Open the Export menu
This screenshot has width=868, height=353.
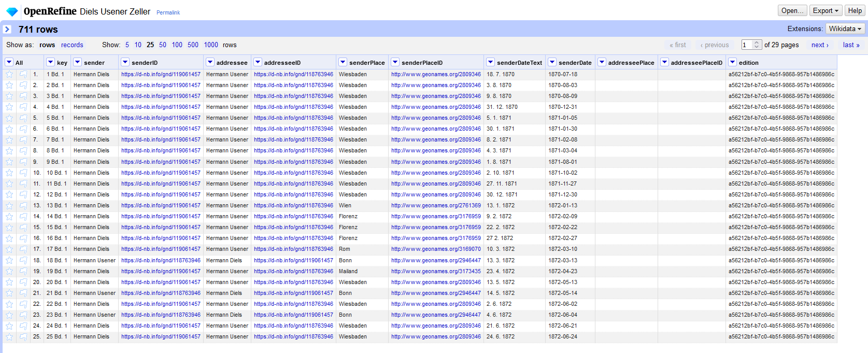825,10
